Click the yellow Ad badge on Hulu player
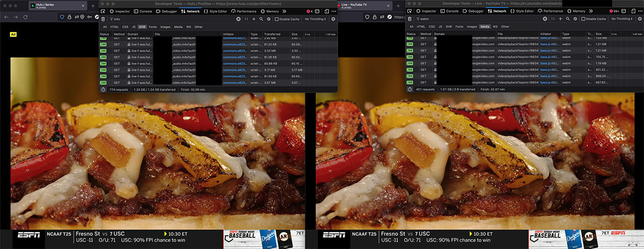The height and width of the screenshot is (249, 644). click(x=14, y=35)
